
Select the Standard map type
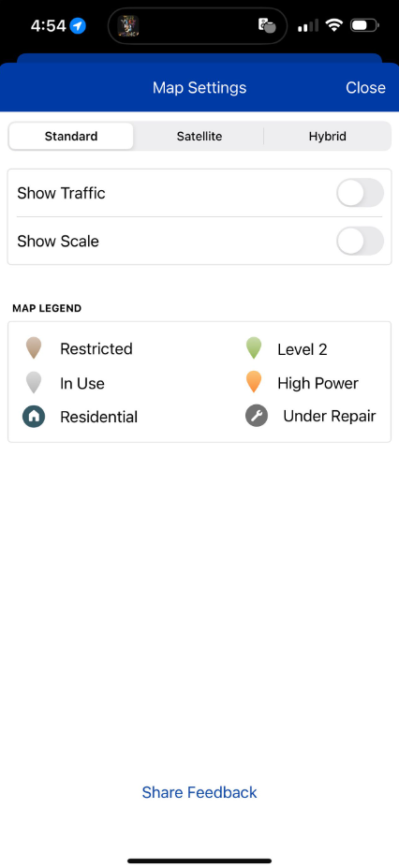click(x=71, y=136)
